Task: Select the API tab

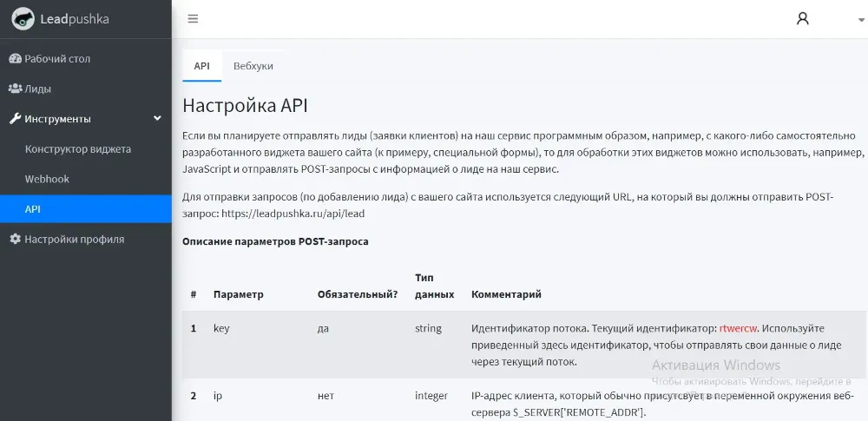Action: coord(201,66)
